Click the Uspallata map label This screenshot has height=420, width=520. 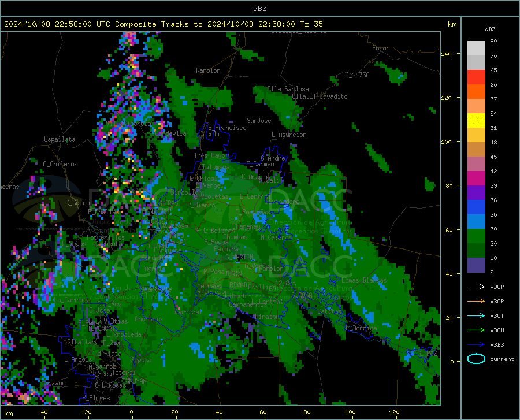tap(60, 139)
